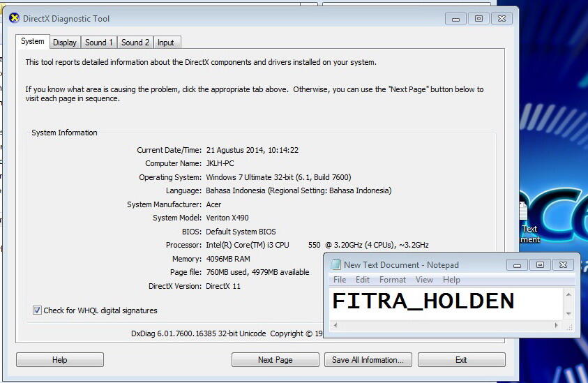Click the 'DirectX 11' version value
Screen dimensions: 588x383
click(x=223, y=286)
